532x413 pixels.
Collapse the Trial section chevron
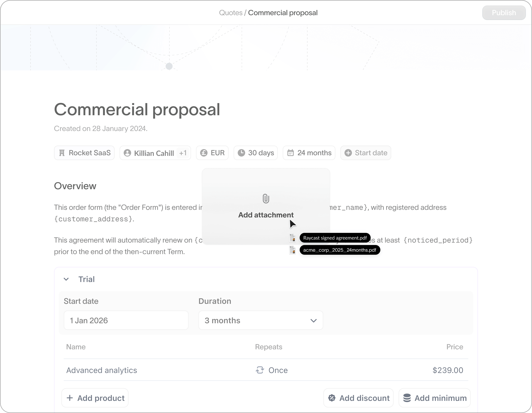click(66, 279)
